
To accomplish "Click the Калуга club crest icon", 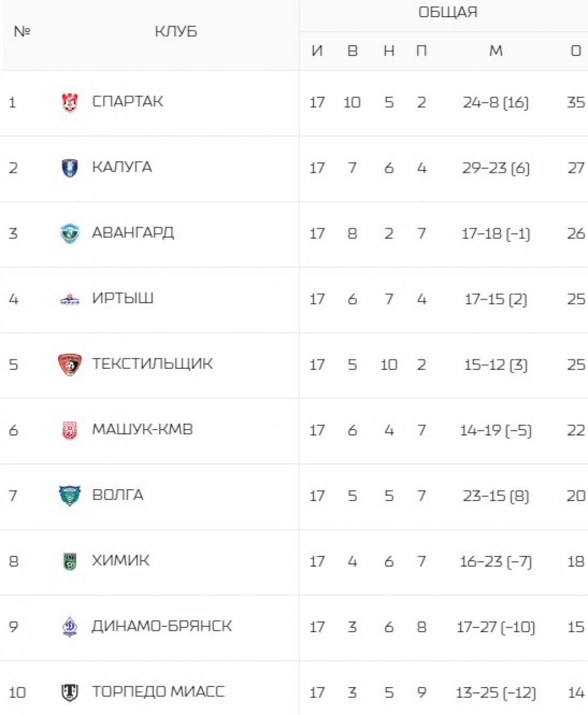I will (x=70, y=169).
